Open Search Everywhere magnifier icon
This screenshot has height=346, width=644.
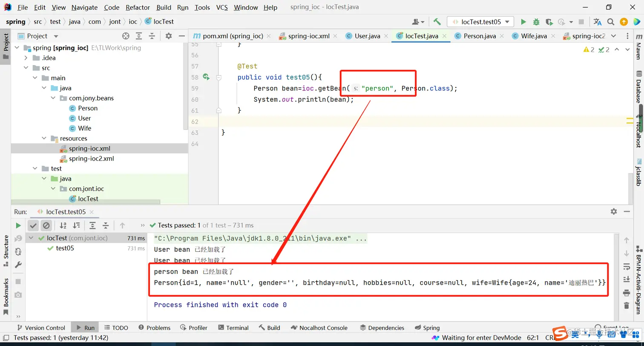pos(611,22)
